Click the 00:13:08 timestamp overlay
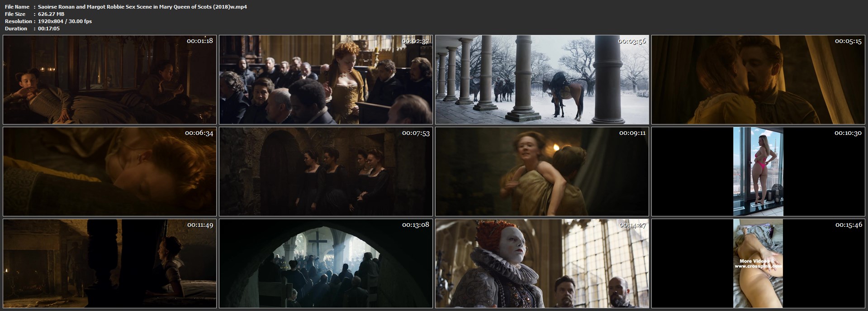868x311 pixels. coord(416,225)
